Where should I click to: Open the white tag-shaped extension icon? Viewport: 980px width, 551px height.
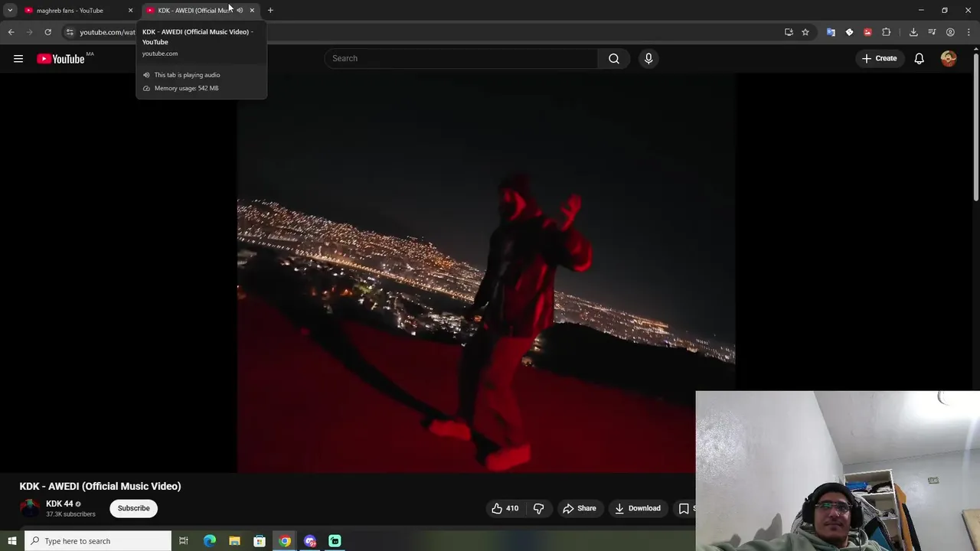tap(849, 32)
